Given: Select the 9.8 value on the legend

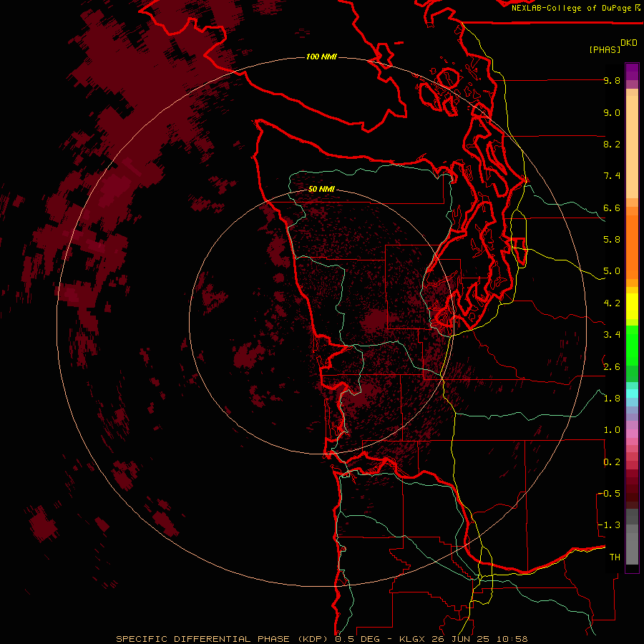Looking at the screenshot, I should tap(612, 80).
